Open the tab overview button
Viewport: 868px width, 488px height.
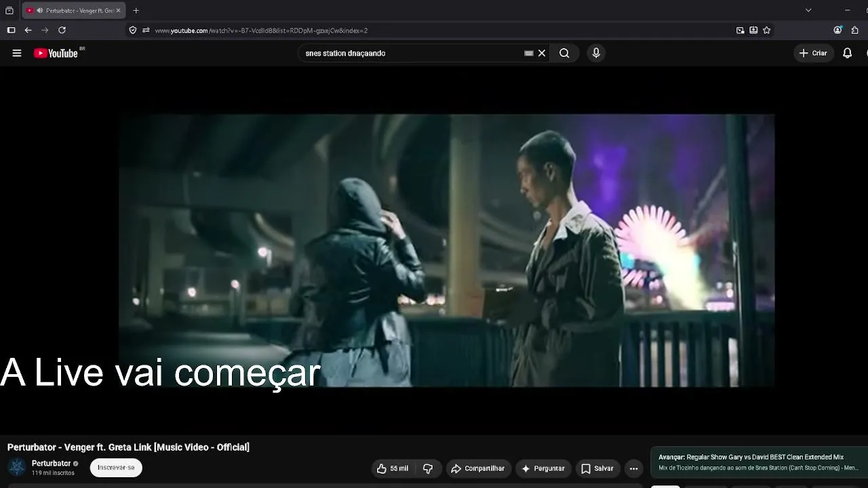(x=9, y=10)
